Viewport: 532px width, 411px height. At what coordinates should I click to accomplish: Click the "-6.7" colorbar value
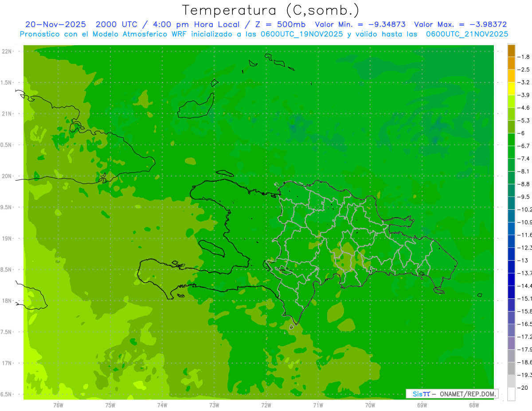524,146
